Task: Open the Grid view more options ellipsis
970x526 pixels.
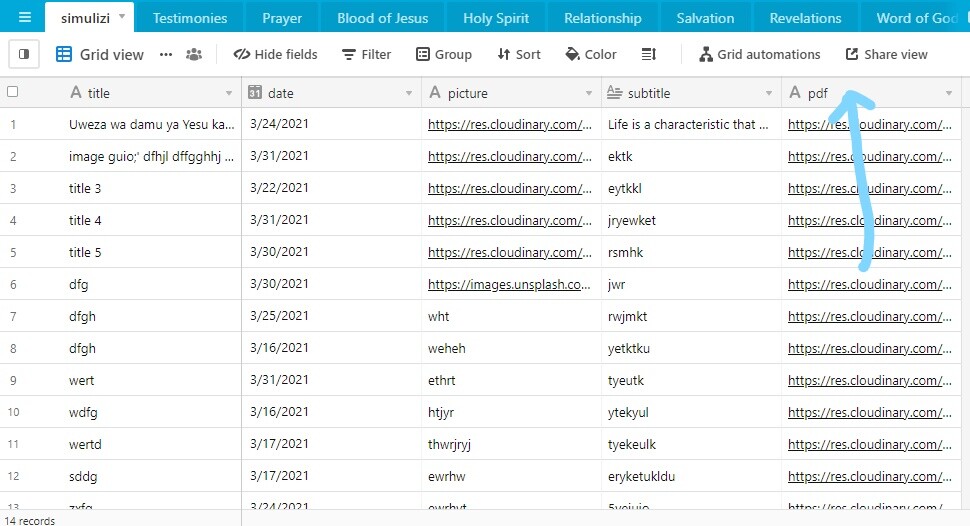Action: [x=166, y=54]
